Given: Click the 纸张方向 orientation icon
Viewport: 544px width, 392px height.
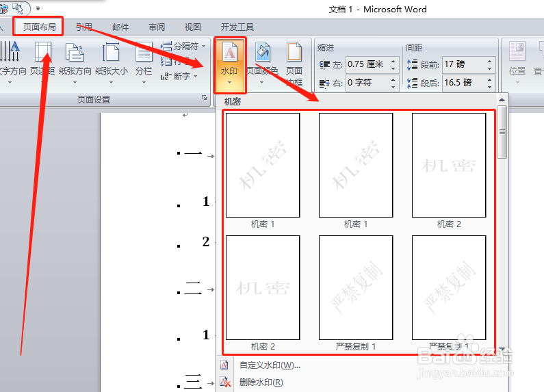Looking at the screenshot, I should (x=75, y=52).
